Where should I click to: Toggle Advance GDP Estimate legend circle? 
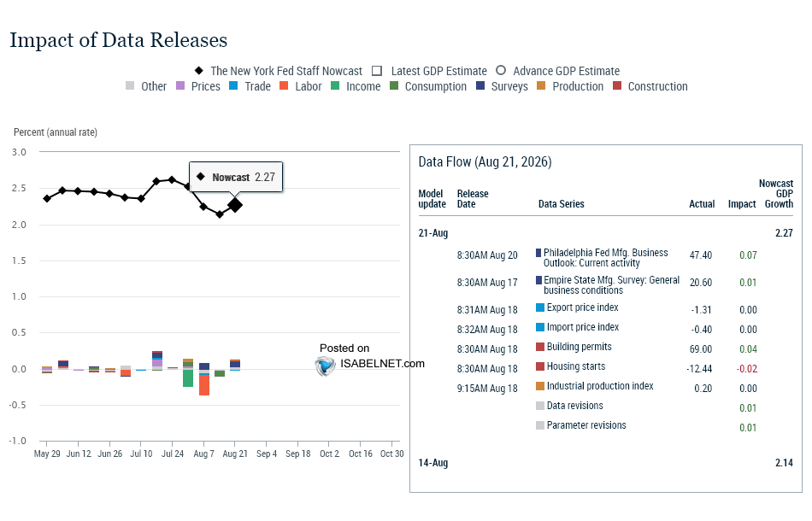tap(501, 70)
